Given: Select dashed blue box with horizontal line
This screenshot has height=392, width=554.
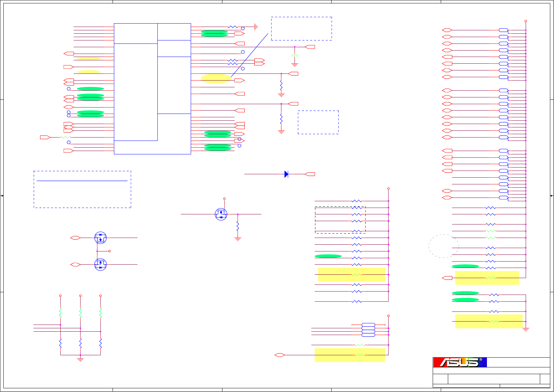Looking at the screenshot, I should click(x=82, y=189).
